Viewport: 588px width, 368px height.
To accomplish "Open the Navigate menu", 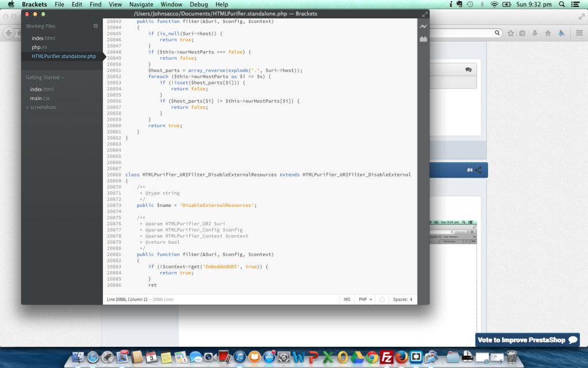I will (141, 4).
